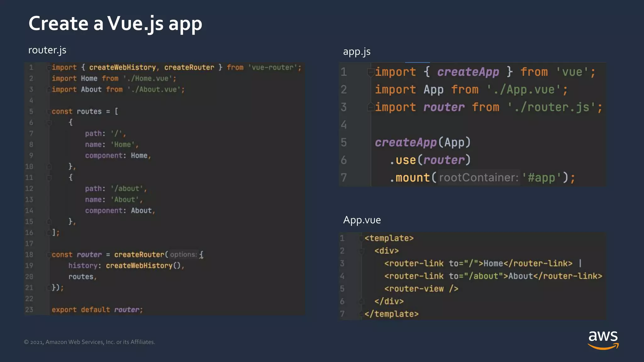This screenshot has width=644, height=362.
Task: Click the closing template fold marker on App.vue line 7
Action: point(362,314)
